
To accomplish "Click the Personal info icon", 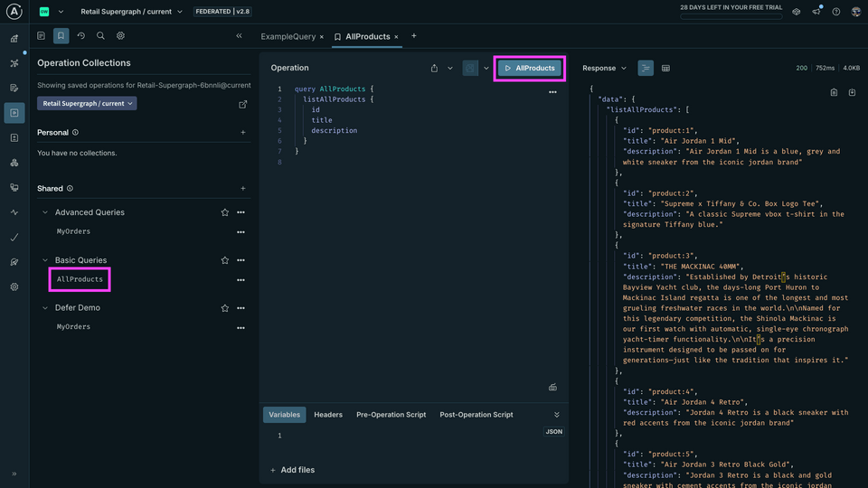I will 75,133.
